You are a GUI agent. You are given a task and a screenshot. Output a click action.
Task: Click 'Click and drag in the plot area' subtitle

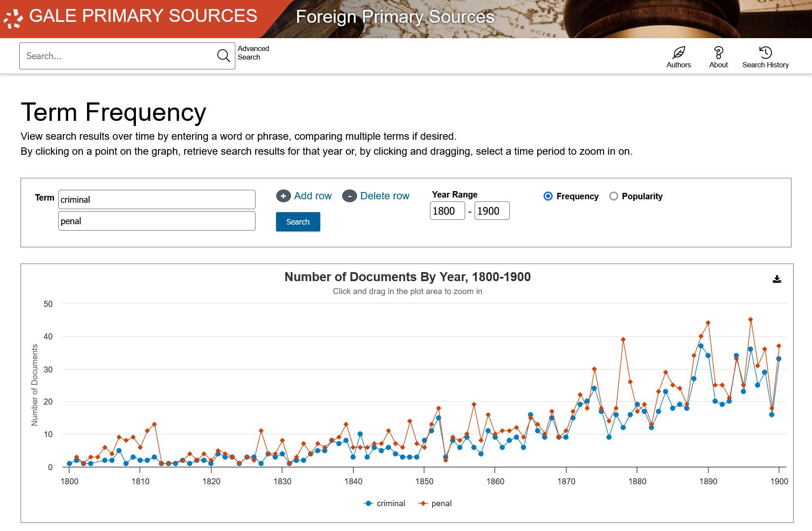coord(407,291)
